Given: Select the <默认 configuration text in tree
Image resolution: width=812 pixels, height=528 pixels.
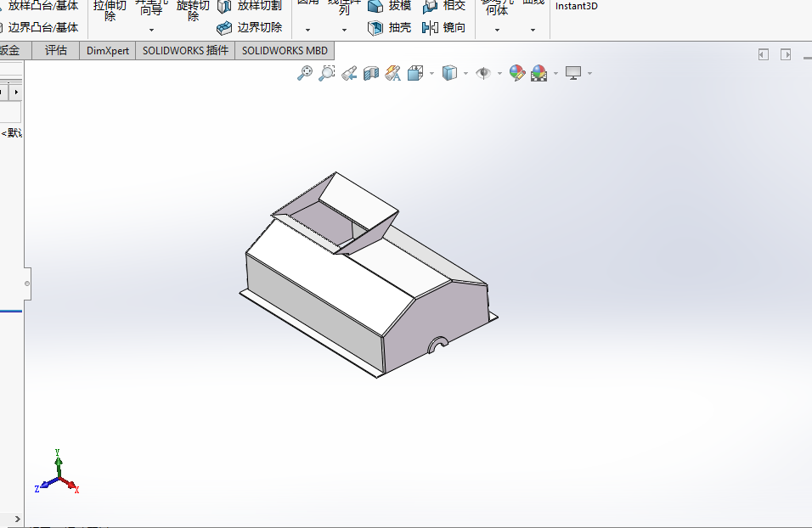Looking at the screenshot, I should coord(11,133).
